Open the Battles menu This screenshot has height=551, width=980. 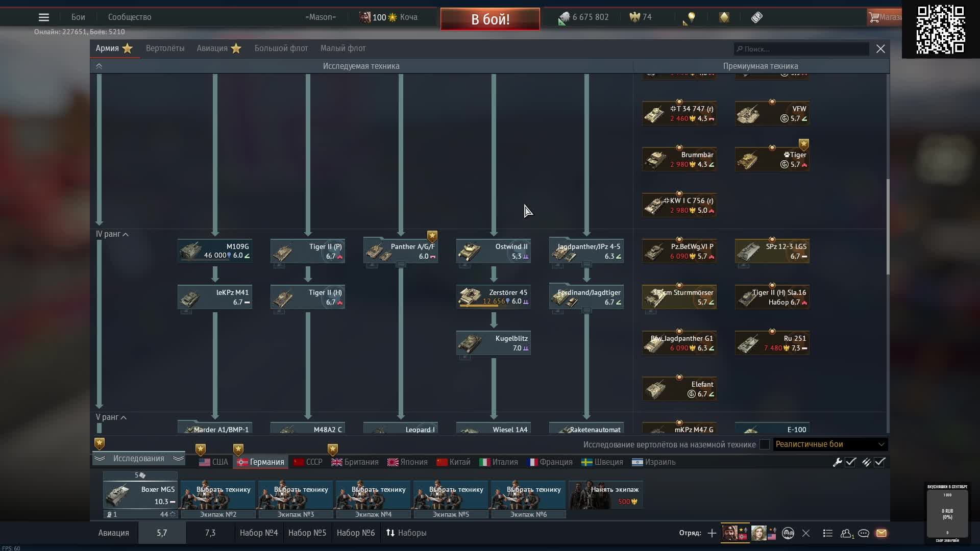pos(78,17)
